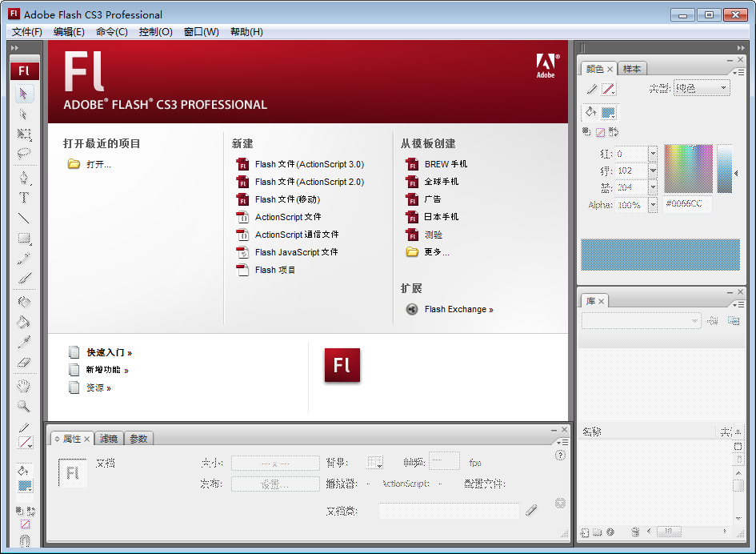The width and height of the screenshot is (756, 554).
Task: Open the green value dropdown arrow
Action: coord(653,171)
